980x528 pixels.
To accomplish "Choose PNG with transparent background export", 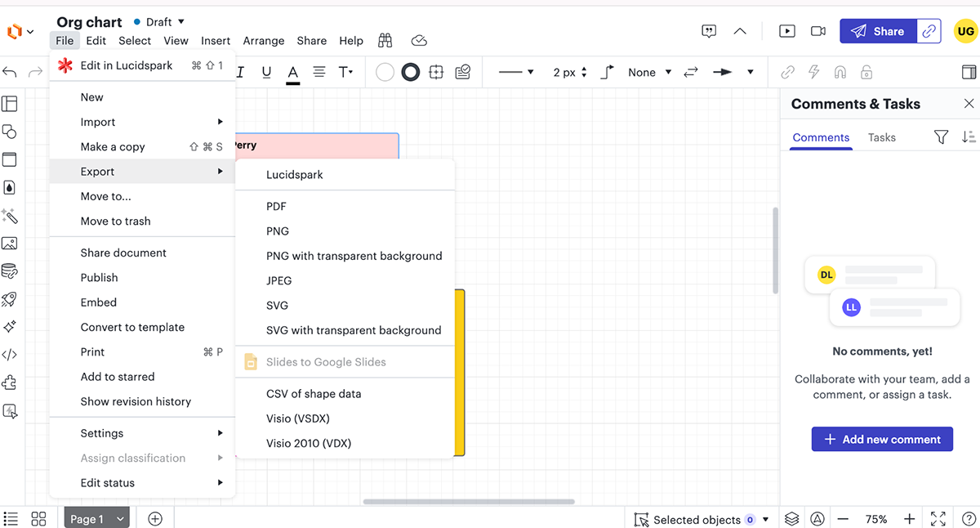I will pyautogui.click(x=354, y=256).
